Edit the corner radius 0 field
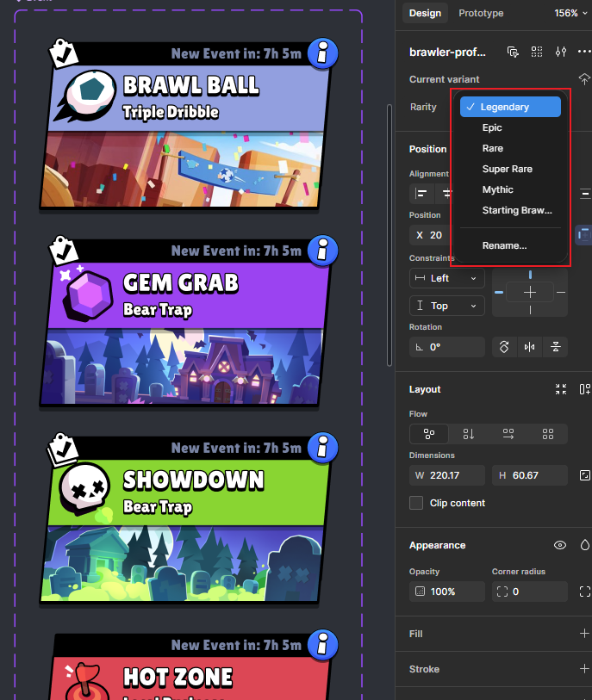 529,592
